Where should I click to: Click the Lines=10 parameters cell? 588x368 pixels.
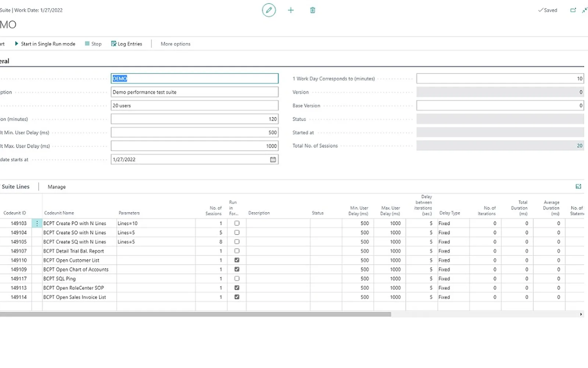156,223
